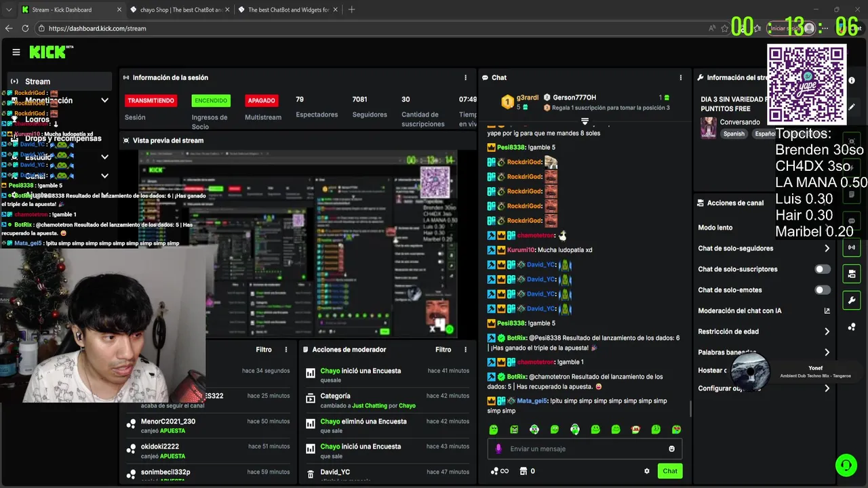Screen dimensions: 868x488
Task: Open a new browser tab
Action: tap(351, 9)
